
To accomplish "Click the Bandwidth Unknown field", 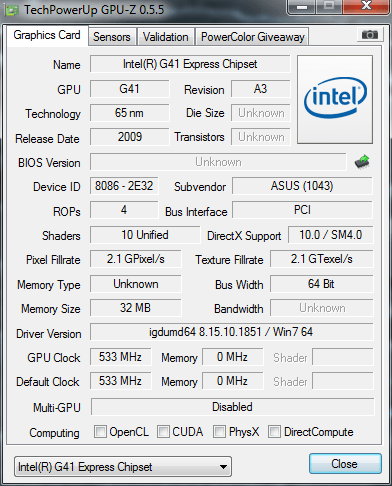I will (x=321, y=308).
